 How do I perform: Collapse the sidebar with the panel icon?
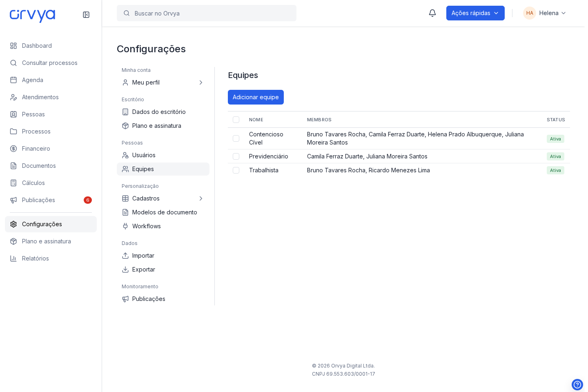pyautogui.click(x=86, y=15)
